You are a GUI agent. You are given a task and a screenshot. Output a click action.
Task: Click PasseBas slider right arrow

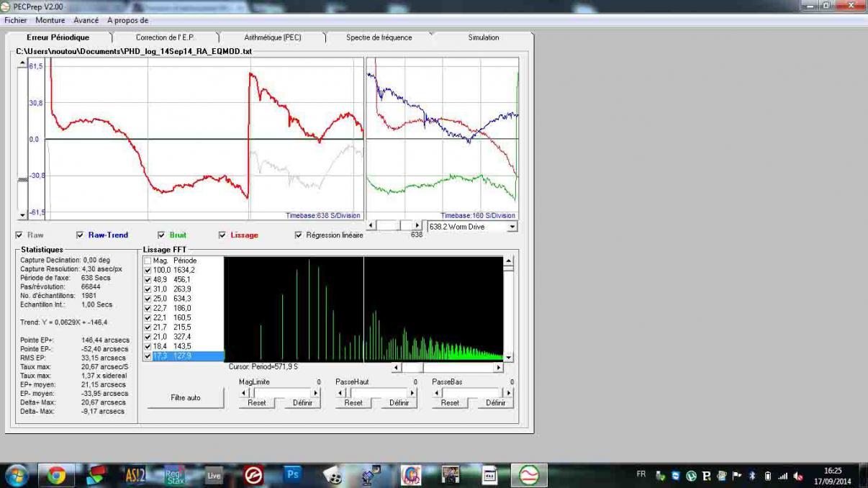click(508, 393)
